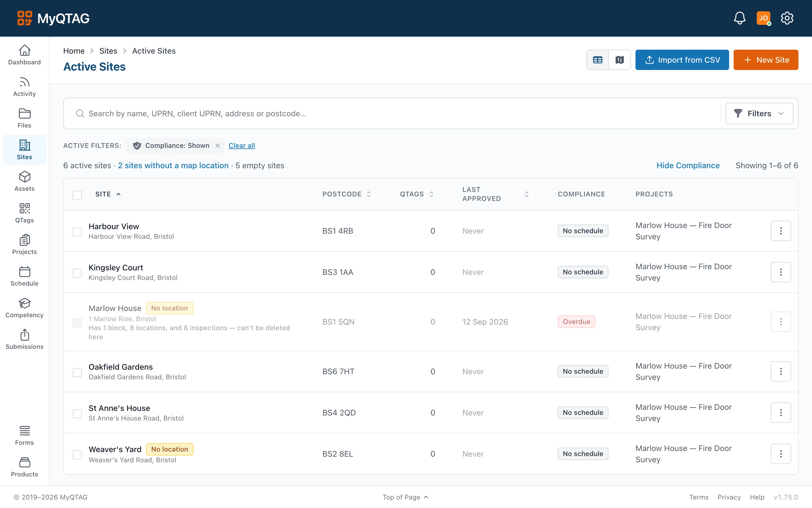Jump to Top of Page
The width and height of the screenshot is (812, 508).
click(x=405, y=497)
